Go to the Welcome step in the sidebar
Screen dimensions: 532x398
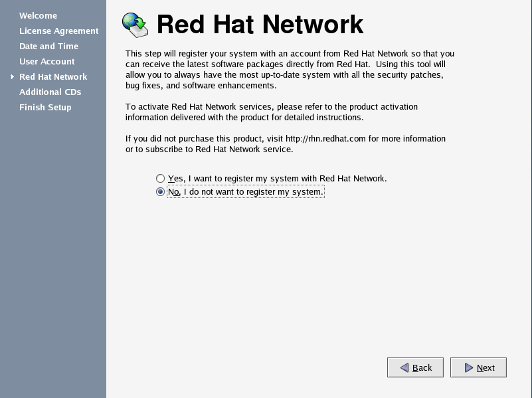tap(38, 15)
